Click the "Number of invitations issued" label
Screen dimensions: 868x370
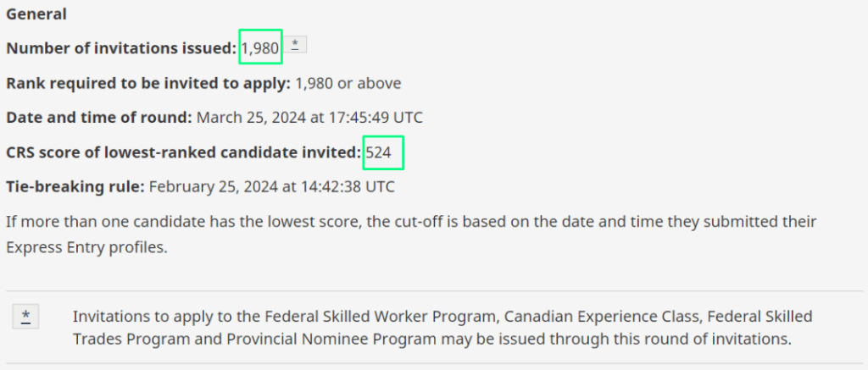[x=121, y=49]
